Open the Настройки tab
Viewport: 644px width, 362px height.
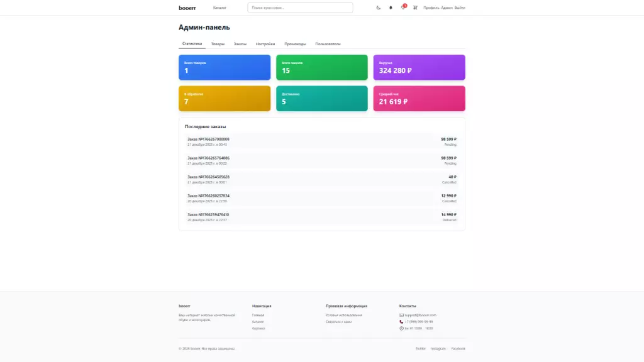tap(265, 44)
